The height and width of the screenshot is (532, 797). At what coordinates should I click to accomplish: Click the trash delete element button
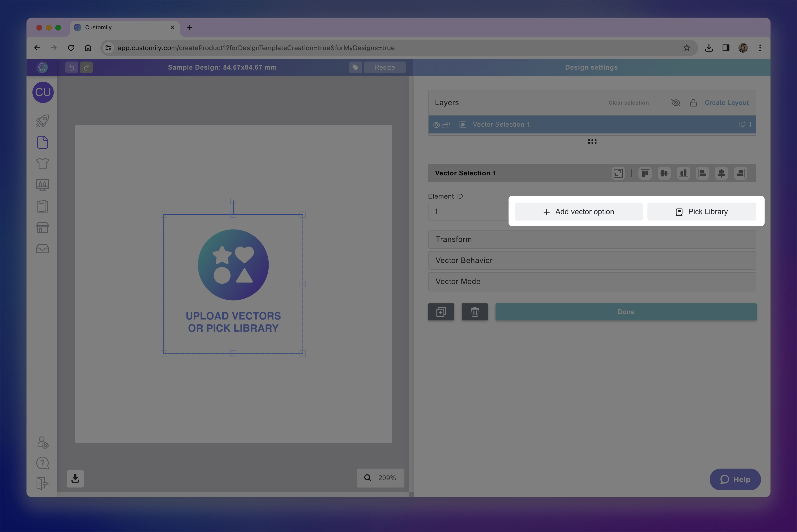click(x=474, y=312)
